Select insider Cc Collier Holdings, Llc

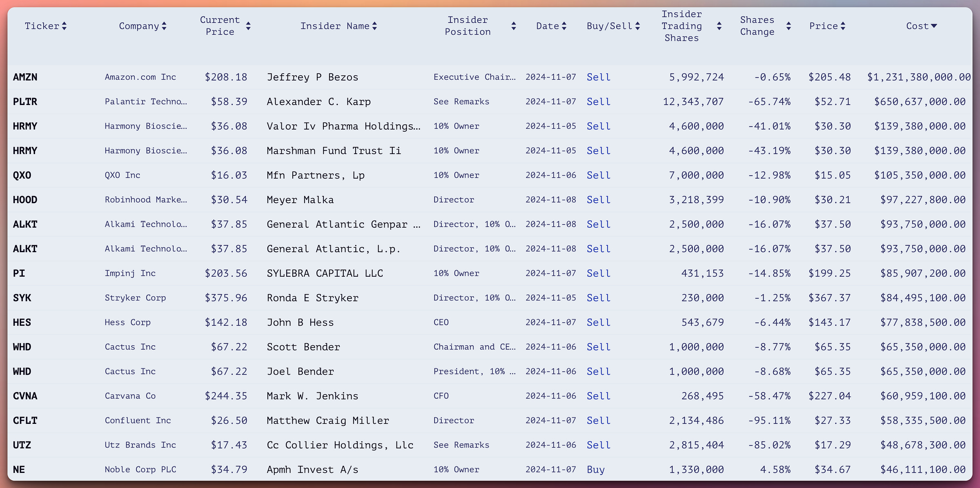point(340,445)
